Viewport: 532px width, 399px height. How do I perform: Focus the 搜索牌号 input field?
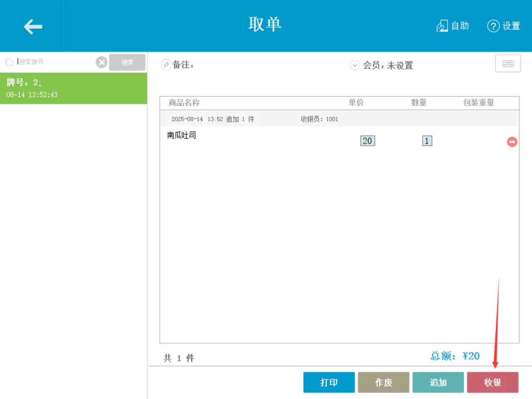pyautogui.click(x=55, y=62)
